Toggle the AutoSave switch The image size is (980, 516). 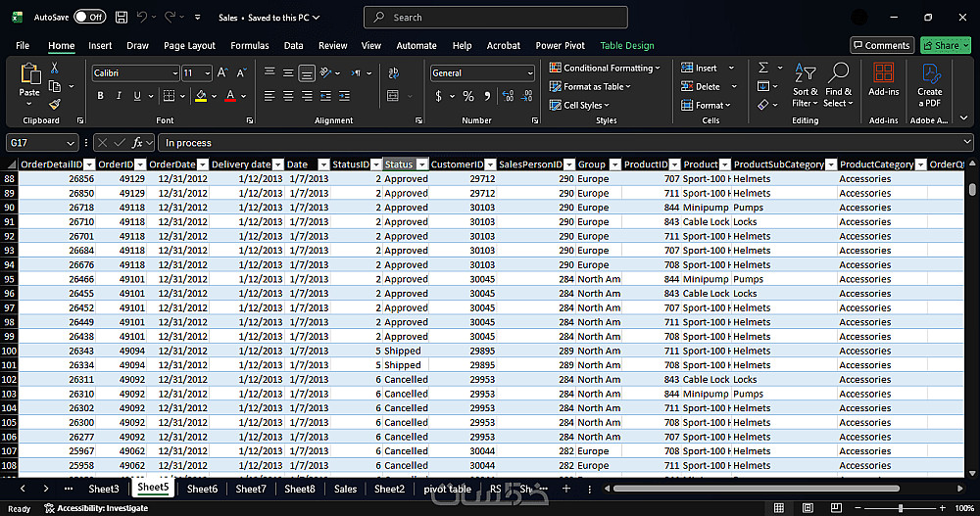90,17
